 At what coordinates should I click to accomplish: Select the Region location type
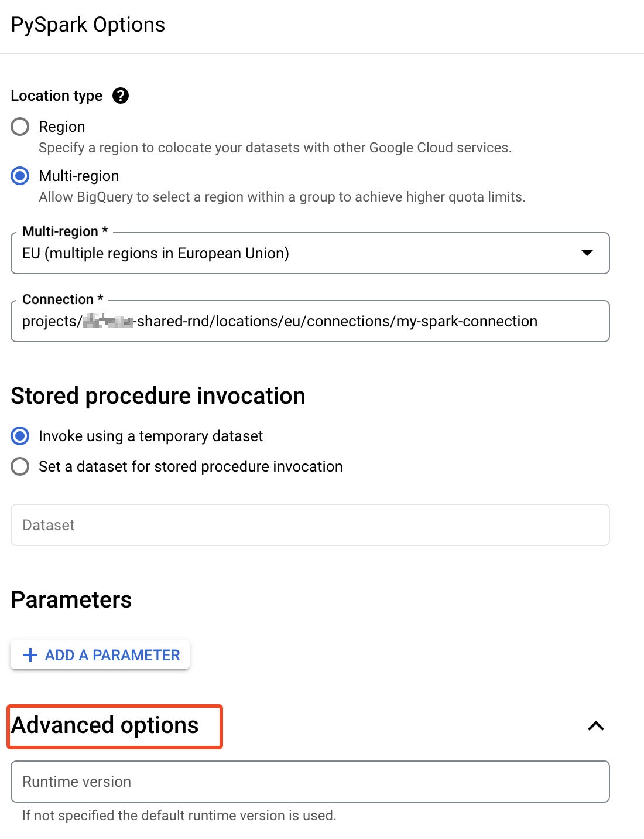tap(19, 127)
